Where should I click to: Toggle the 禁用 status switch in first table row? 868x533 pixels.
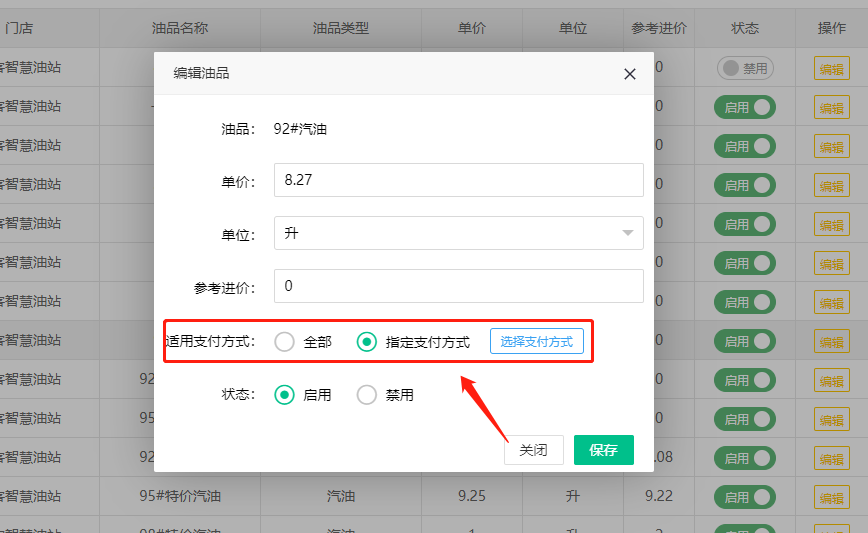(744, 68)
